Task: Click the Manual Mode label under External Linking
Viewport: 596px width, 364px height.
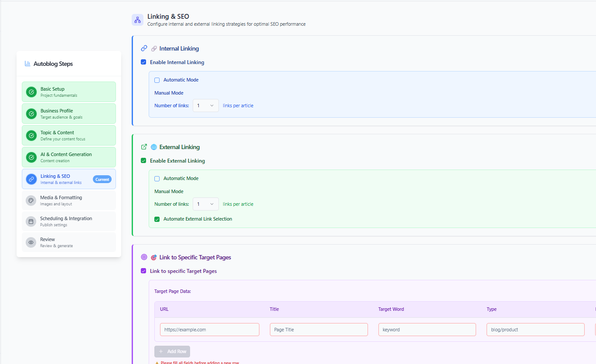Action: [169, 191]
